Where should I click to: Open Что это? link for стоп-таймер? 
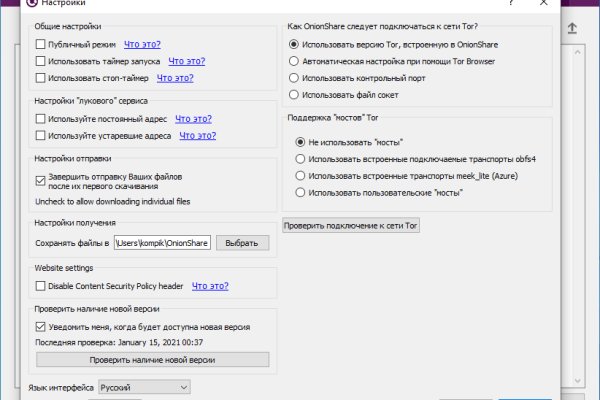pyautogui.click(x=175, y=78)
